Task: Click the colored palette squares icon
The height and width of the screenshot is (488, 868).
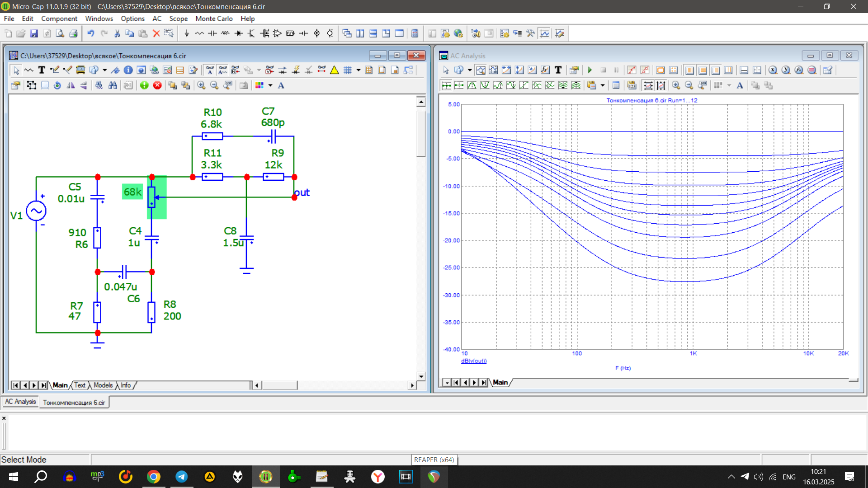Action: [x=259, y=85]
